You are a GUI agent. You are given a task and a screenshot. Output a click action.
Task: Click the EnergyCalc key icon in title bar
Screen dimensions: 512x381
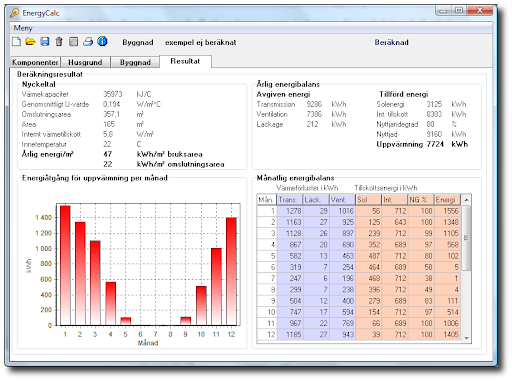[x=15, y=13]
